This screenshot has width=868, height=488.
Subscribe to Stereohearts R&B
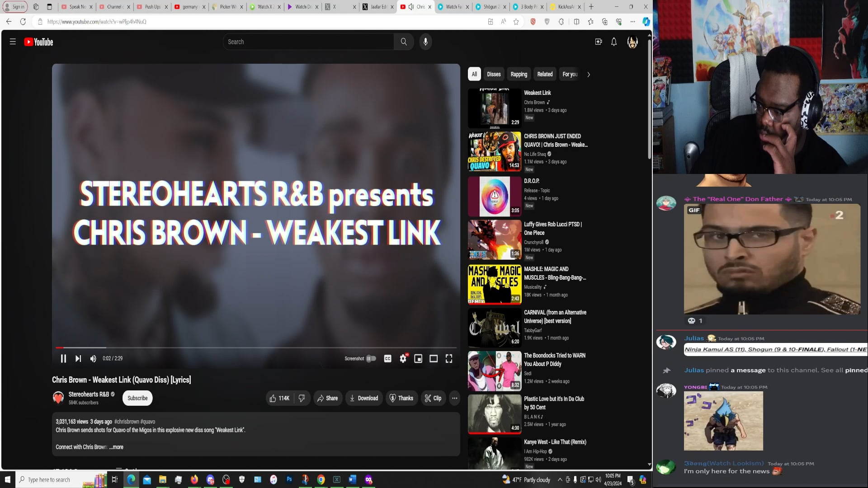[x=137, y=398]
